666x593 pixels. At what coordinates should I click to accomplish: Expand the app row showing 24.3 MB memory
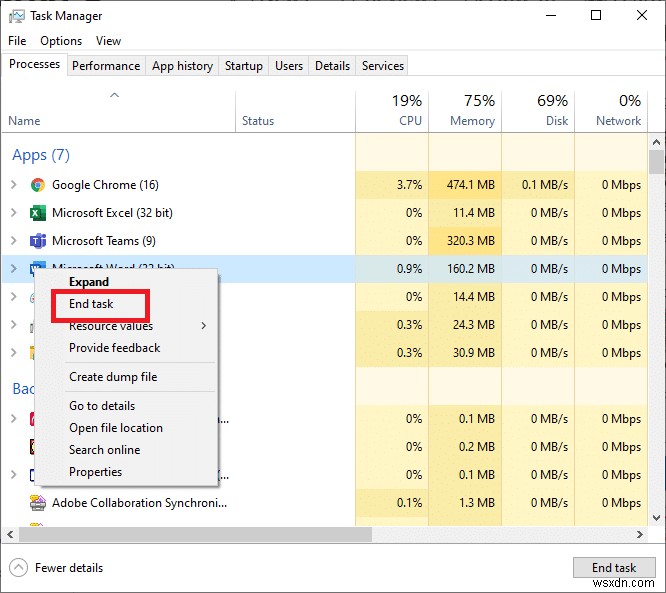(14, 325)
